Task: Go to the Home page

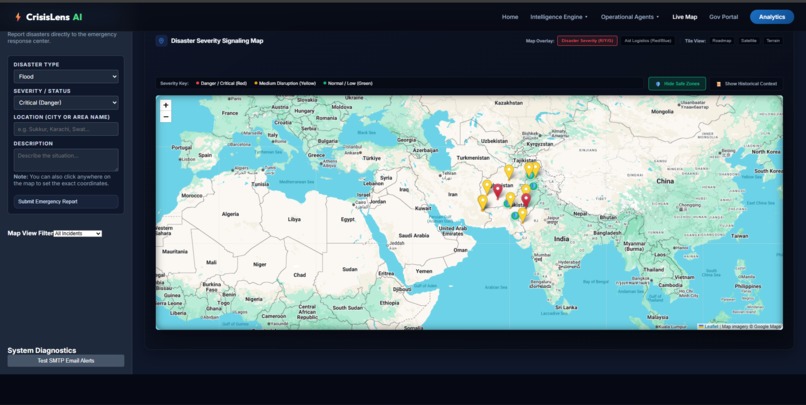Action: 510,17
